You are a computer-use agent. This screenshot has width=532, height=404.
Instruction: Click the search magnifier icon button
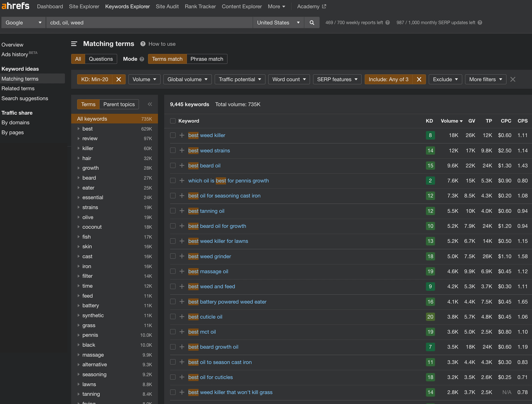point(312,23)
